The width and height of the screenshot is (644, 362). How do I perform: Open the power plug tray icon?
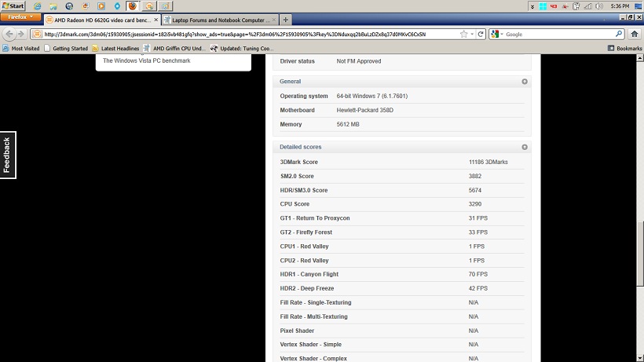[576, 6]
